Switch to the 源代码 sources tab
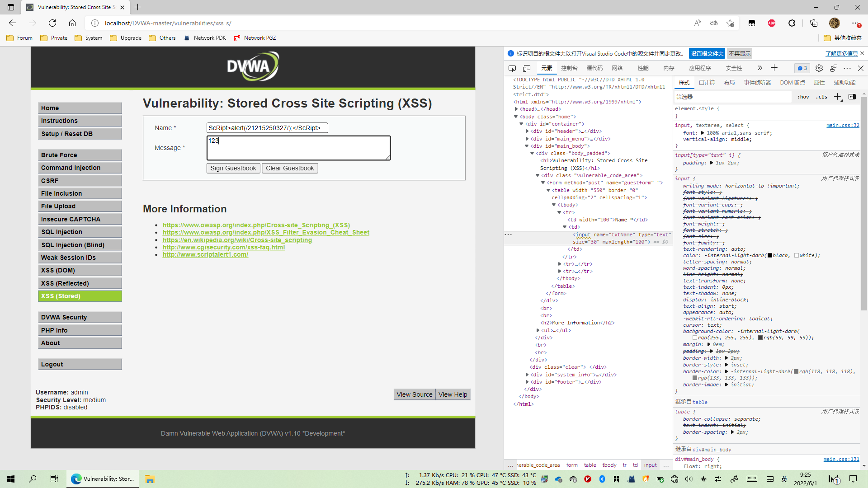Screen dimensions: 868x488 [594, 68]
